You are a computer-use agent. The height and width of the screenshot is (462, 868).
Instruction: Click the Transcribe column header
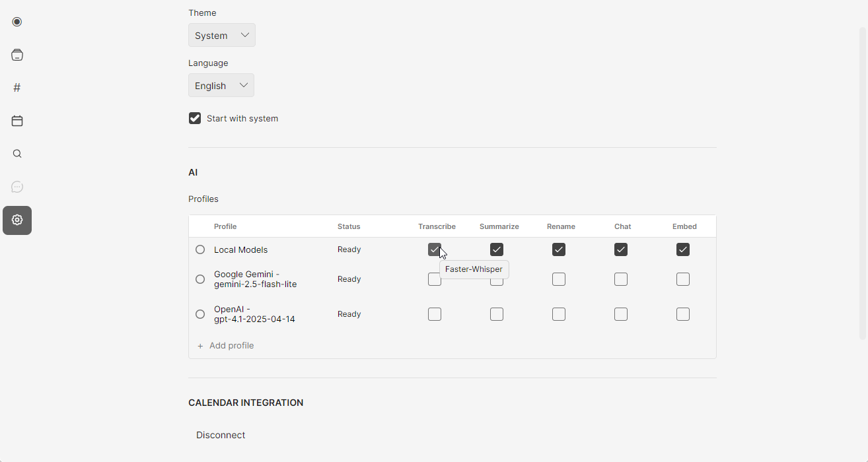pyautogui.click(x=437, y=226)
